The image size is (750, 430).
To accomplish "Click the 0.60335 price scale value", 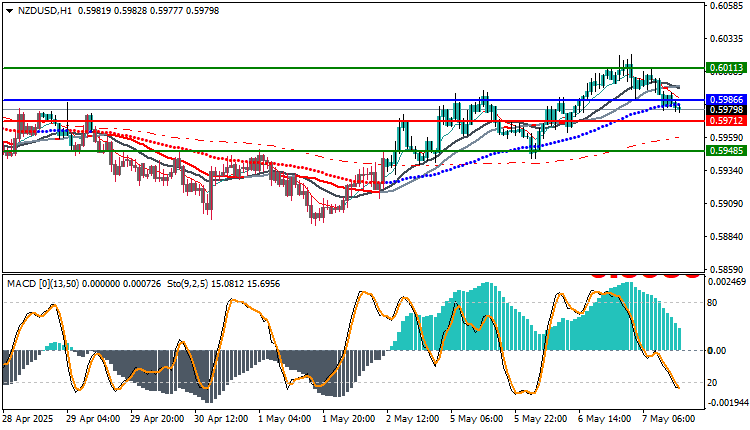I will coord(727,38).
